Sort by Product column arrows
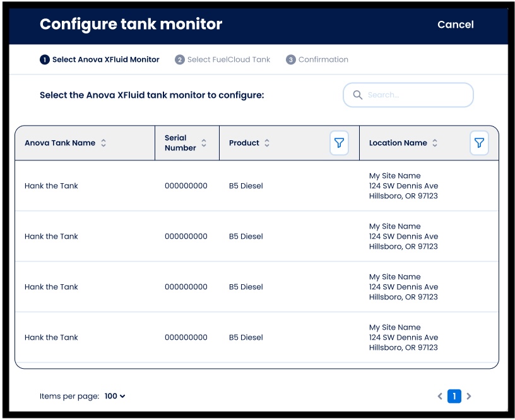 [x=267, y=143]
